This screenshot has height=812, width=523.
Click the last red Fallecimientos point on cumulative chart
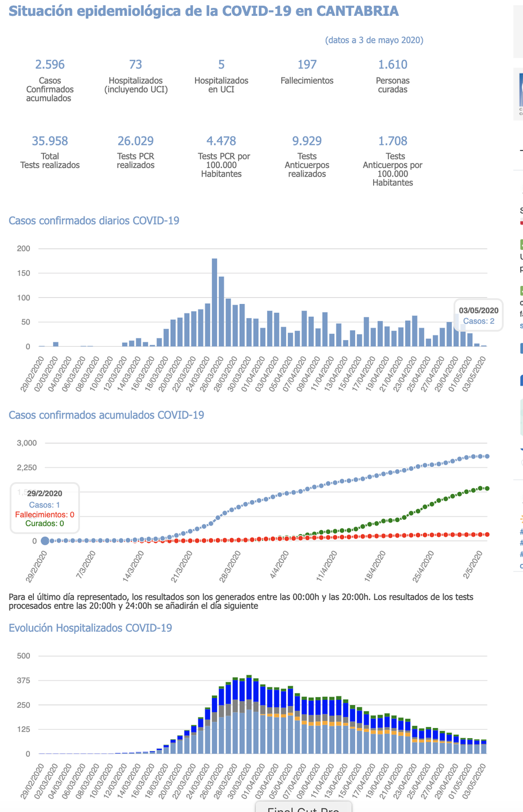tap(486, 534)
